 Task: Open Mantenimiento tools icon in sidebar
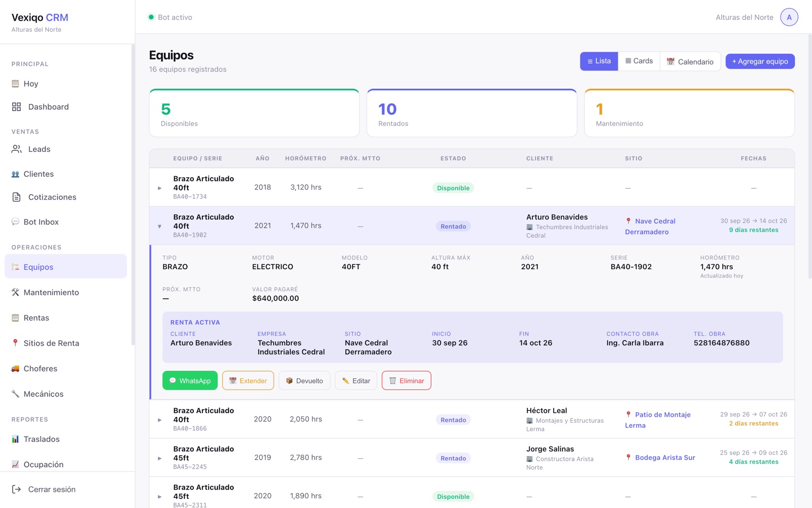tap(15, 292)
